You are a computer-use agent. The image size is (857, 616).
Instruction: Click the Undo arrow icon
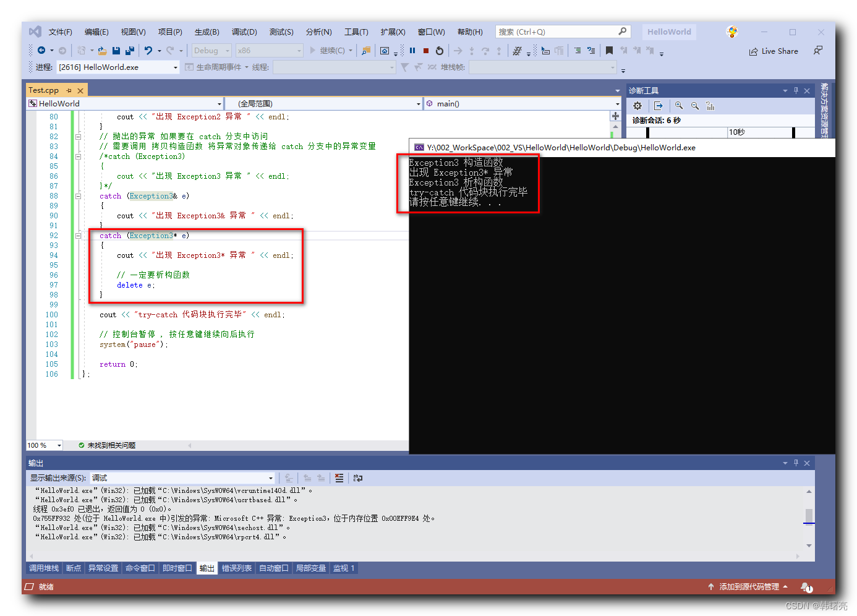coord(148,51)
